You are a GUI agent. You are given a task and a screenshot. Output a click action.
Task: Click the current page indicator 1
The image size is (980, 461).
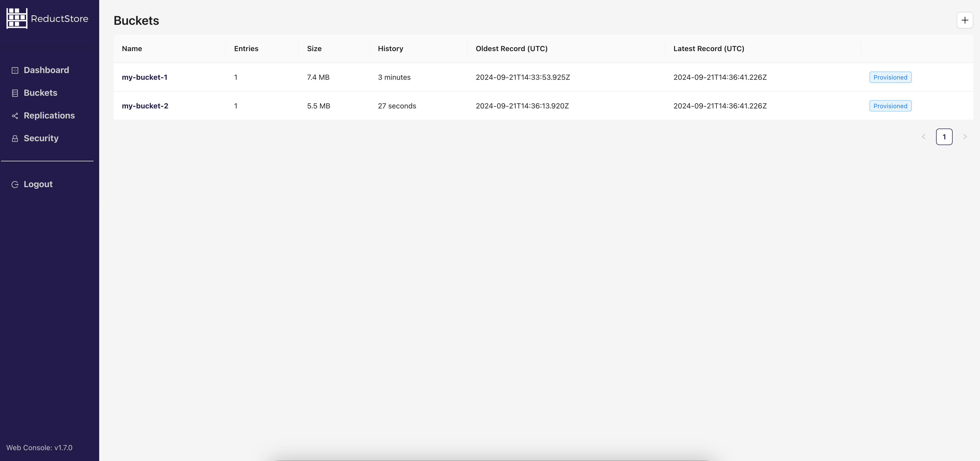point(944,137)
